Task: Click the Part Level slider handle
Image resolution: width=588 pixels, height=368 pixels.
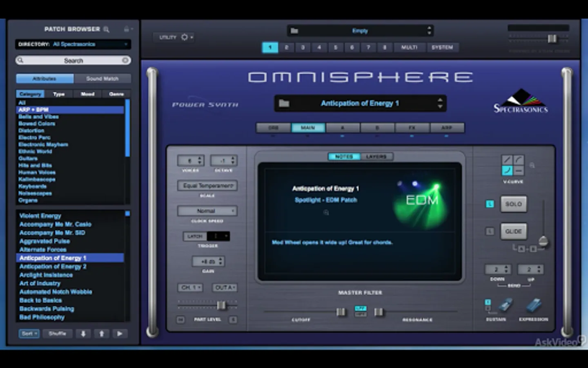Action: 221,305
